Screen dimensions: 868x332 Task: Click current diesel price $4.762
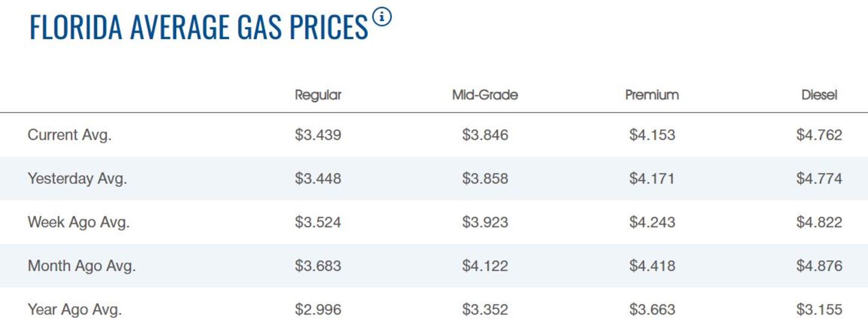click(x=819, y=135)
